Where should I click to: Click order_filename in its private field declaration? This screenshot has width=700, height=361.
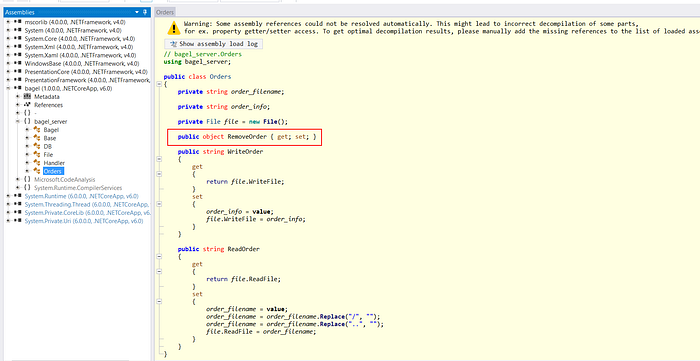click(x=256, y=92)
